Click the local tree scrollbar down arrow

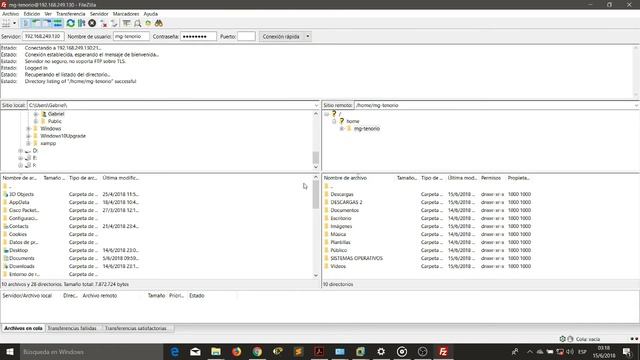316,167
